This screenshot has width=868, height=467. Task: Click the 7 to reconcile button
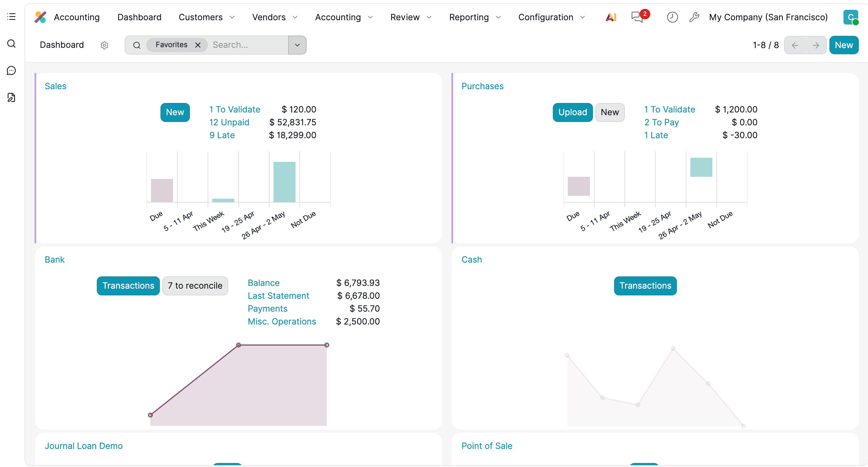click(195, 286)
